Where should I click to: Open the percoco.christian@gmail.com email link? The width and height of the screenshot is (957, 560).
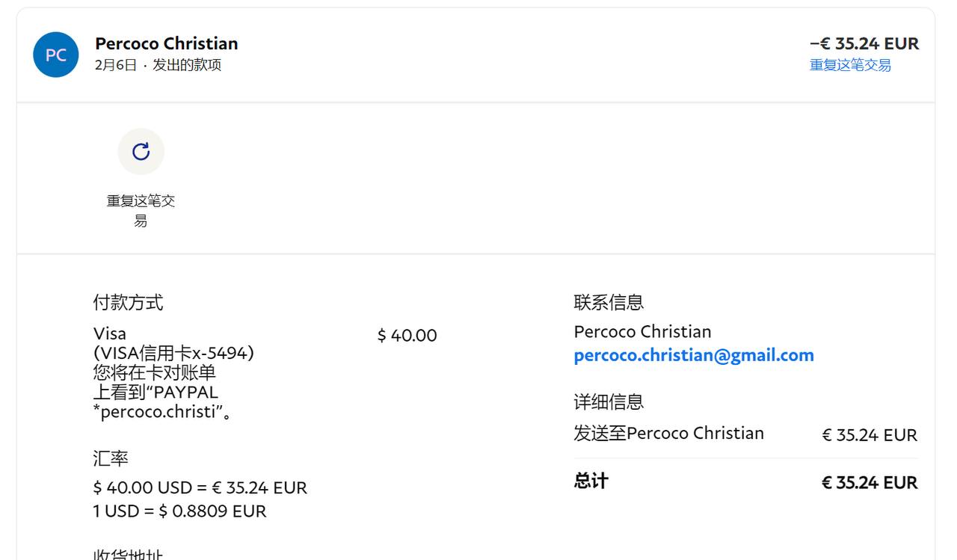[x=694, y=355]
